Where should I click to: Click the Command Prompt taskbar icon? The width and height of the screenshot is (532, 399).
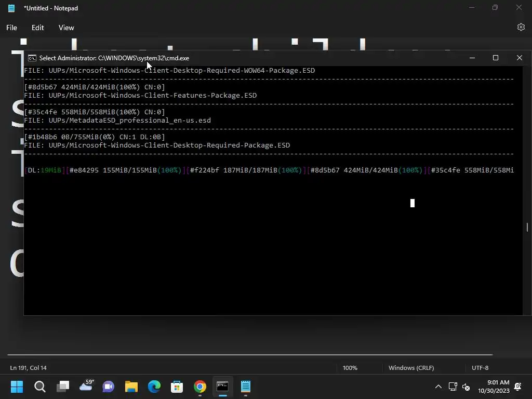pyautogui.click(x=222, y=387)
